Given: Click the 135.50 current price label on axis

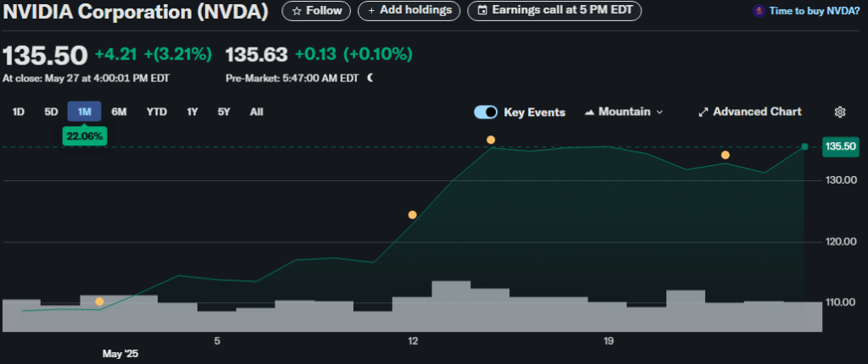Looking at the screenshot, I should pos(842,146).
